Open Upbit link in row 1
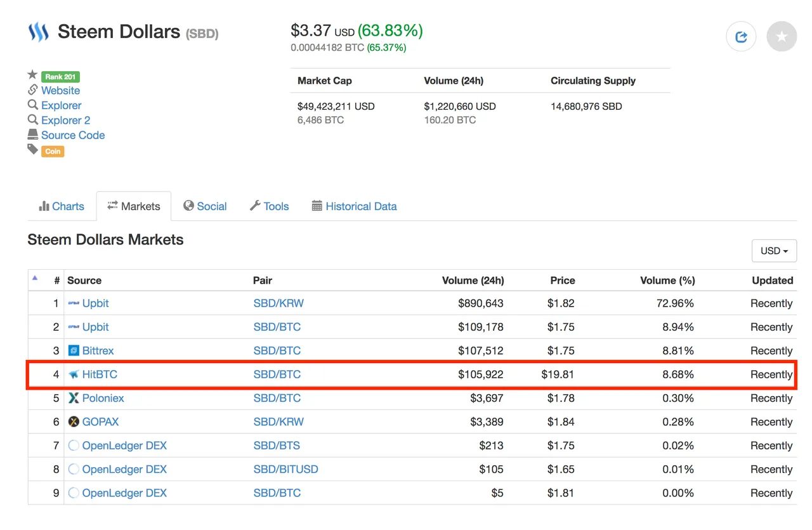Screen dimensions: 812x530 (96, 303)
